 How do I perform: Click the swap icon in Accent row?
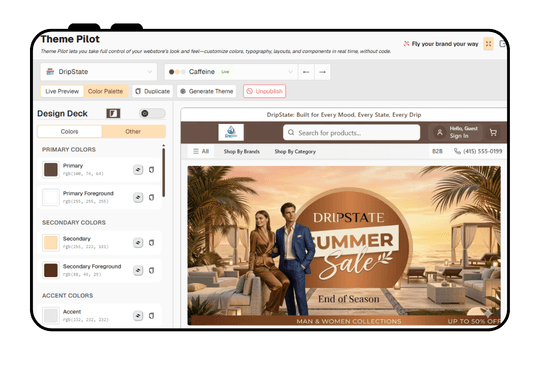[138, 315]
